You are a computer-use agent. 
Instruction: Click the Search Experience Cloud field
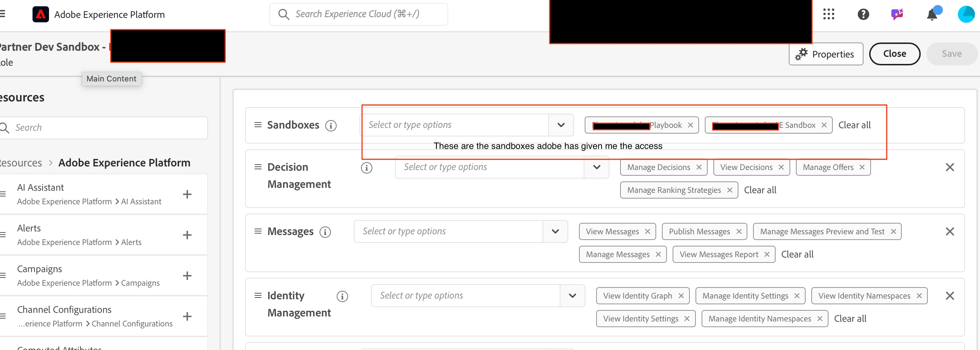(358, 14)
